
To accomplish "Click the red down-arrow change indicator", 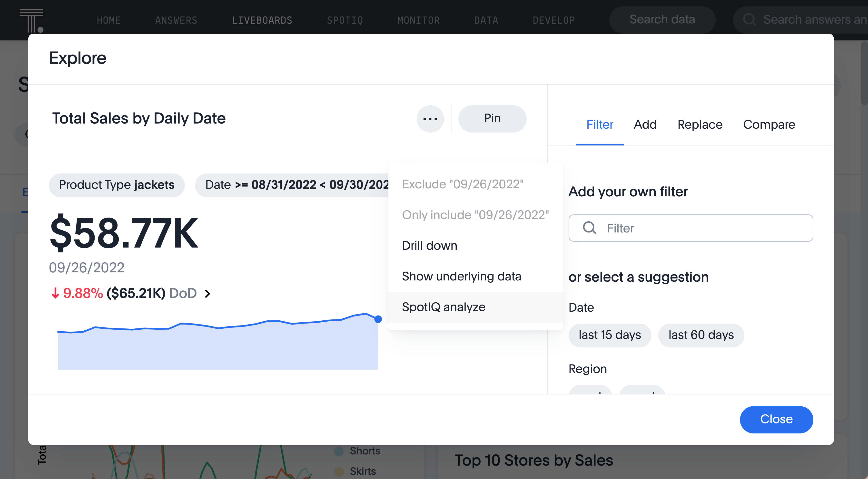I will pos(55,293).
